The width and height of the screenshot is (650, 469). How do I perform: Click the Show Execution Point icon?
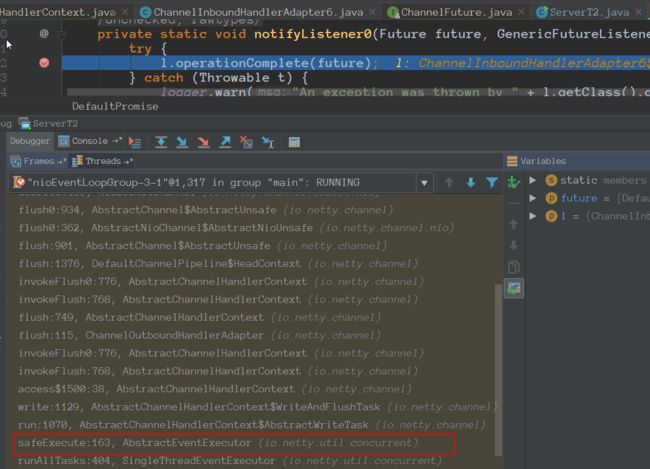coord(135,142)
